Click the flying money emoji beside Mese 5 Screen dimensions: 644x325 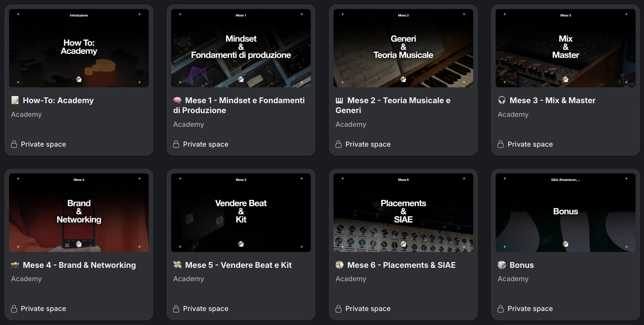(177, 265)
